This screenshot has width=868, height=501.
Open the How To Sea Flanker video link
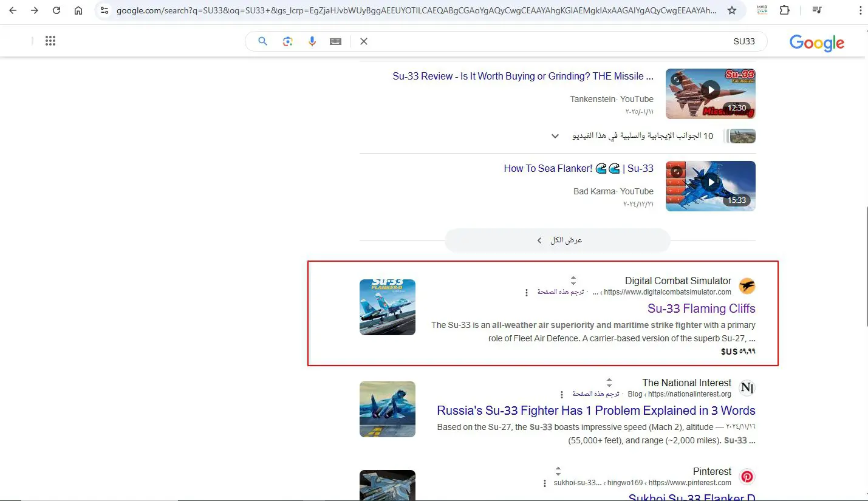578,169
